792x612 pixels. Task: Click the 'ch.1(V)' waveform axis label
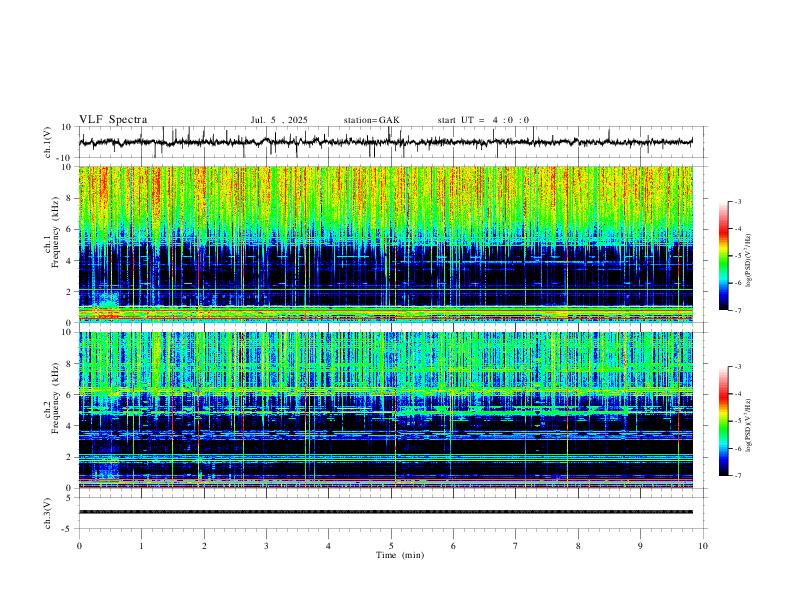click(x=48, y=142)
